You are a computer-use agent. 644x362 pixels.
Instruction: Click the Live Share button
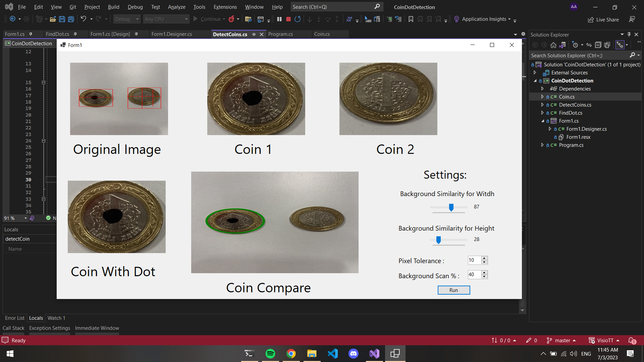click(603, 19)
